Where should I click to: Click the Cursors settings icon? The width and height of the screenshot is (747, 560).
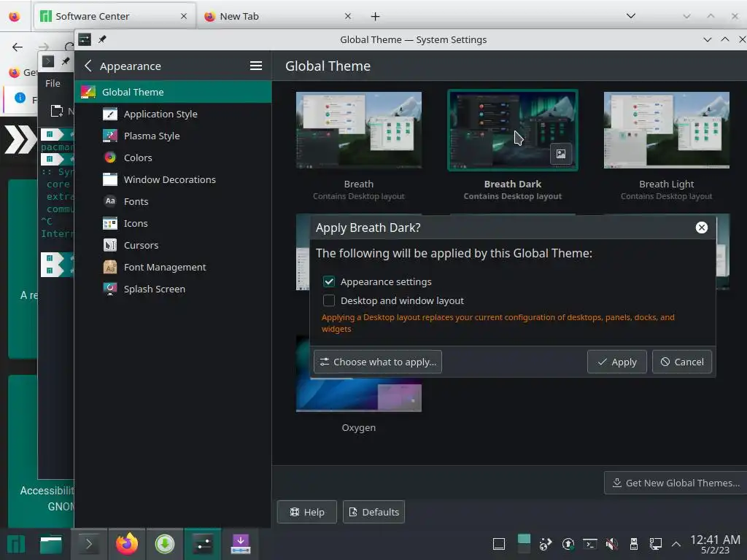tap(110, 245)
